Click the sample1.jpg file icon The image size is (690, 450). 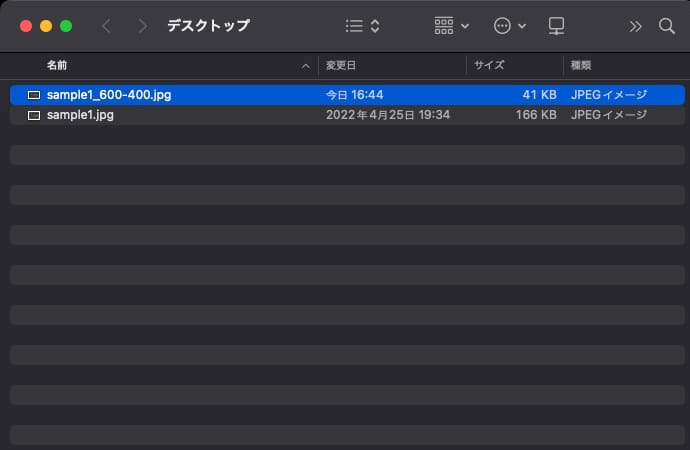point(34,115)
